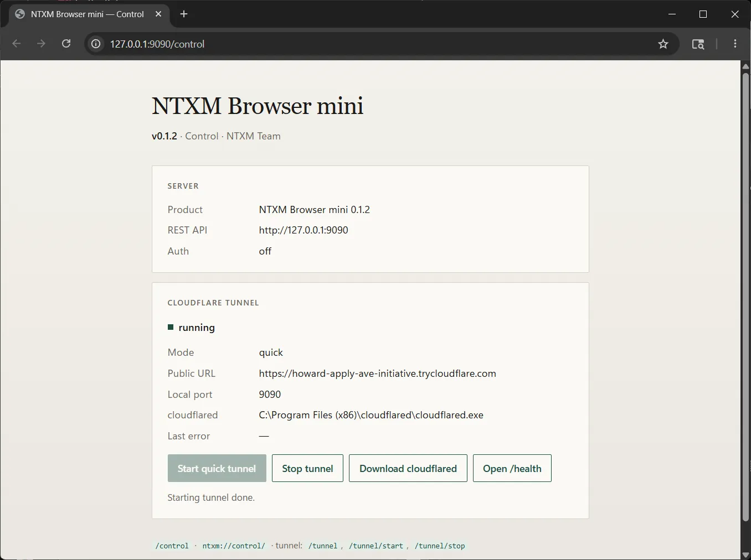Click the Mode value quick

coord(271,352)
